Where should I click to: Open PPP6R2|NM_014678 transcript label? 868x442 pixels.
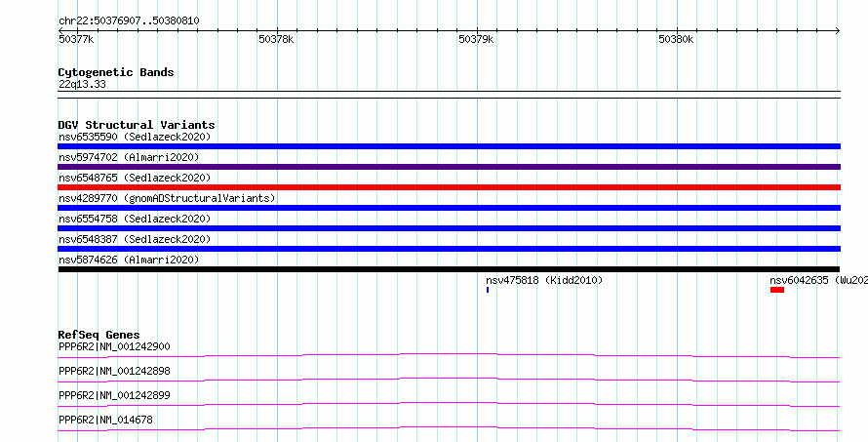point(105,420)
